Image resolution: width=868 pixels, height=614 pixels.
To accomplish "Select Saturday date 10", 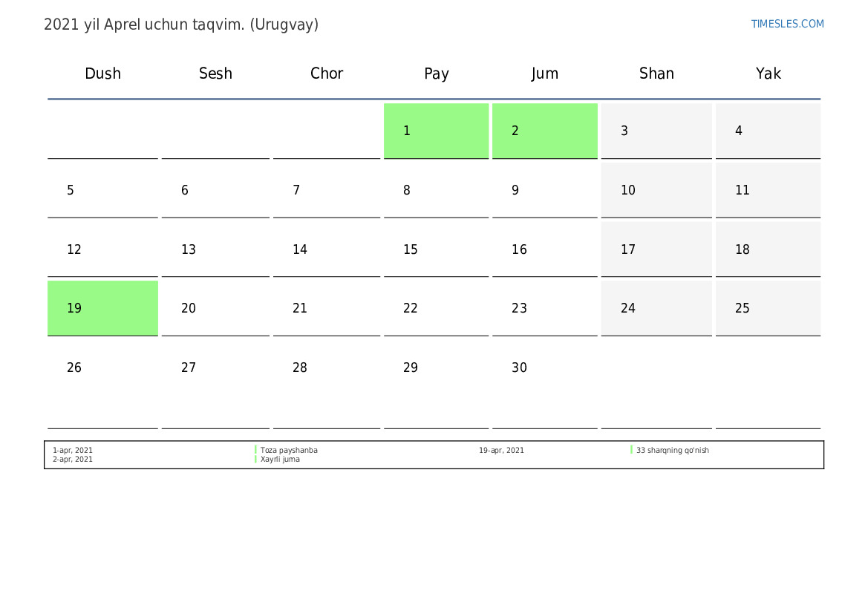I will [656, 190].
